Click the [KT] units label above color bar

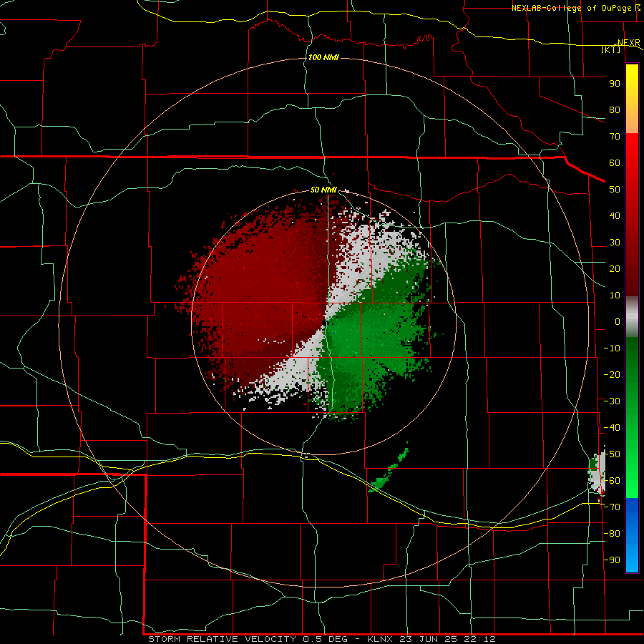tap(611, 49)
